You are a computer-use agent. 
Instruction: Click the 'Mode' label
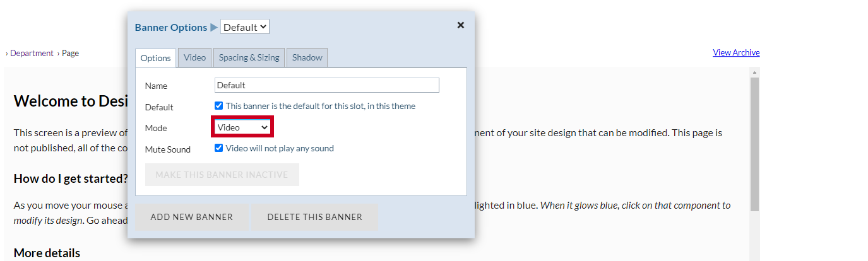156,128
